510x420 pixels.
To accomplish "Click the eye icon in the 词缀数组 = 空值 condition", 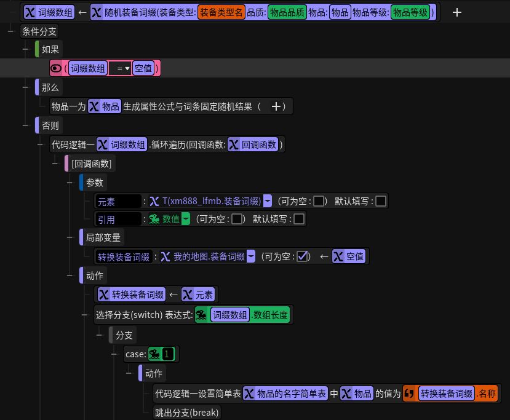I will [x=56, y=68].
